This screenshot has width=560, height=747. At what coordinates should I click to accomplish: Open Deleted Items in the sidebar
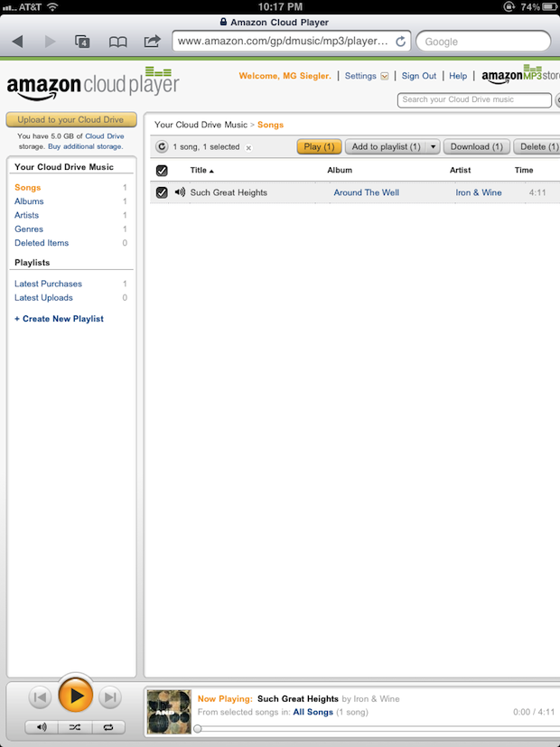[42, 242]
